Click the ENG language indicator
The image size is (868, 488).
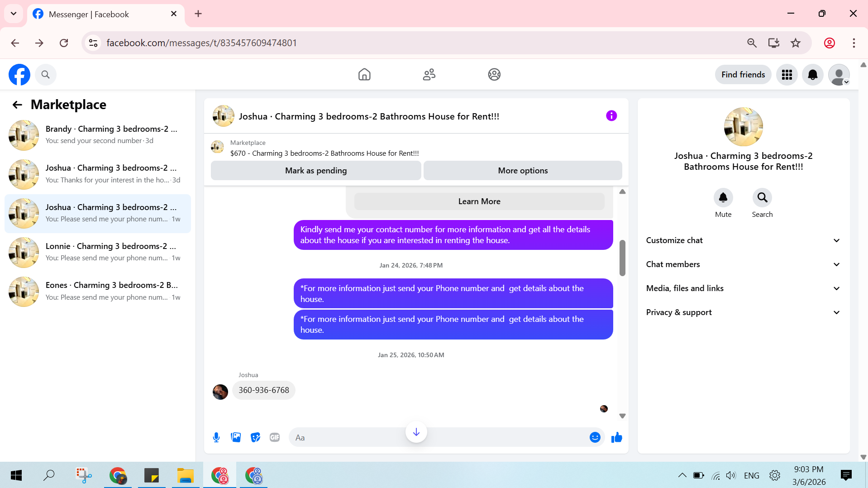751,475
